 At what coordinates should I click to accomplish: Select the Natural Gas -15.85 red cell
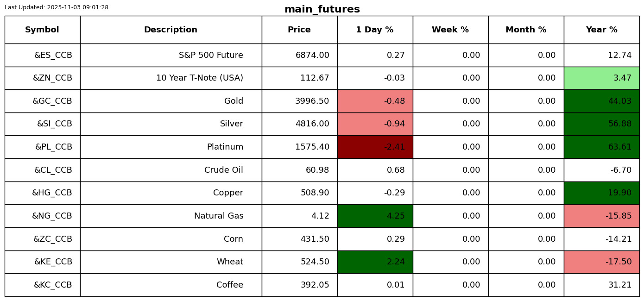click(x=601, y=216)
